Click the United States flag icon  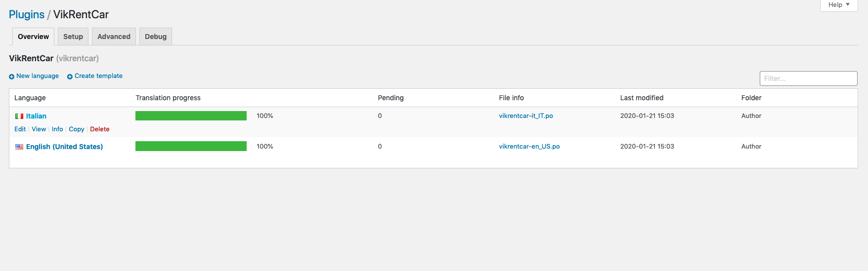click(19, 147)
